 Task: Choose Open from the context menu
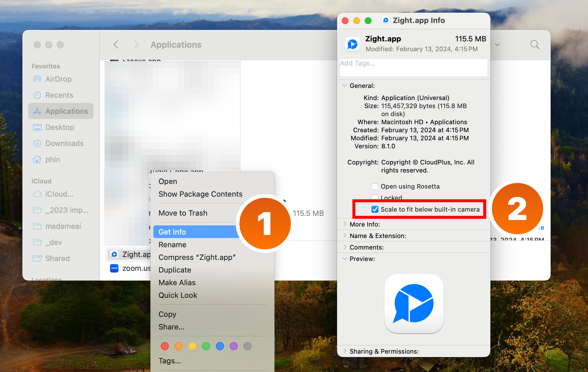point(168,181)
